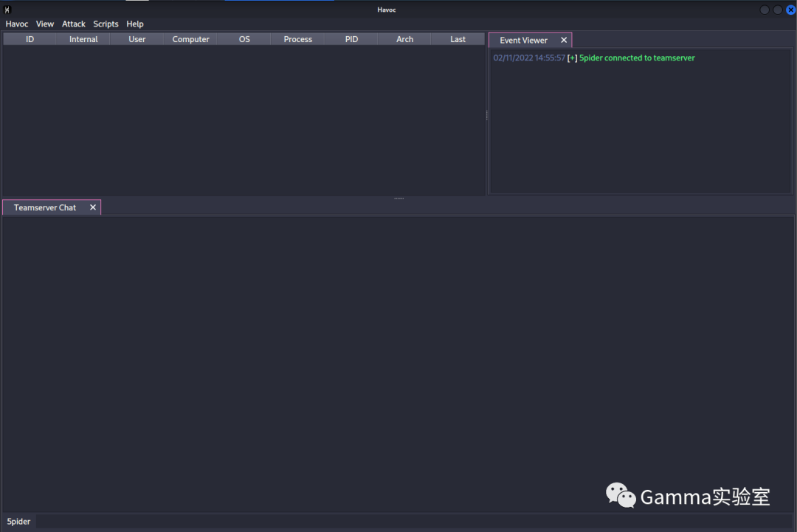Click the 02/11/2022 14:55:57 event timestamp
This screenshot has width=797, height=532.
pos(529,58)
